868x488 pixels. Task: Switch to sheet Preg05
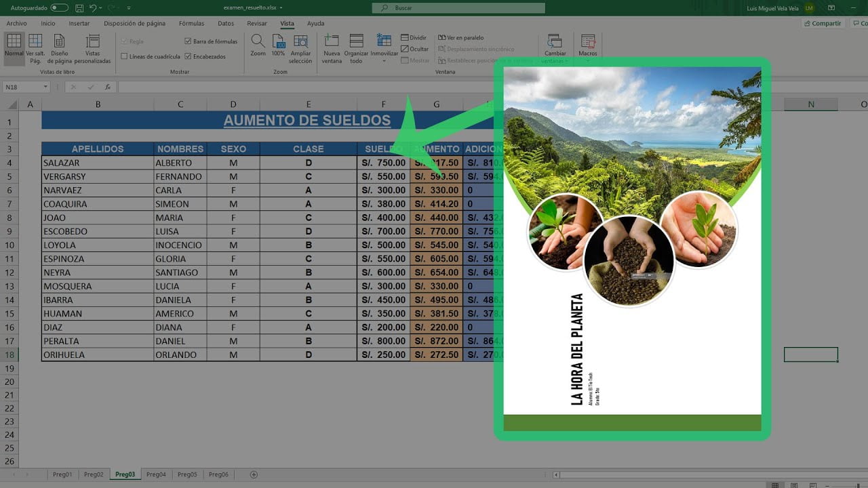187,474
